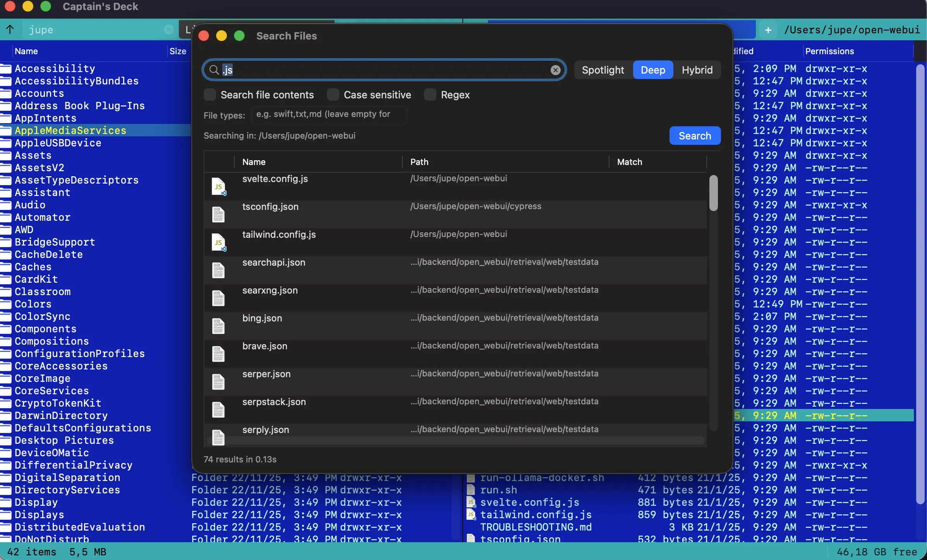The width and height of the screenshot is (927, 560).
Task: Click the File types input field
Action: coord(328,115)
